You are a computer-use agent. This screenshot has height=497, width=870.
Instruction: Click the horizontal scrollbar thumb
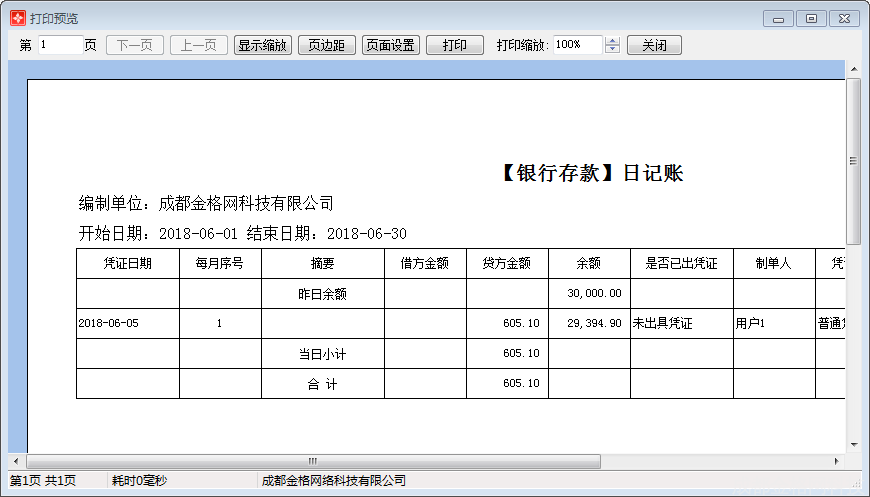pos(312,462)
